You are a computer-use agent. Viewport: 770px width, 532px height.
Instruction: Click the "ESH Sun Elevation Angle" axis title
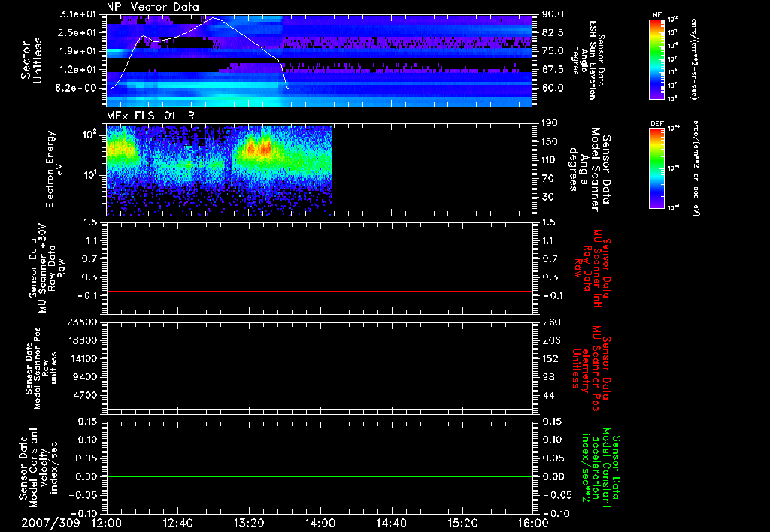coord(588,60)
